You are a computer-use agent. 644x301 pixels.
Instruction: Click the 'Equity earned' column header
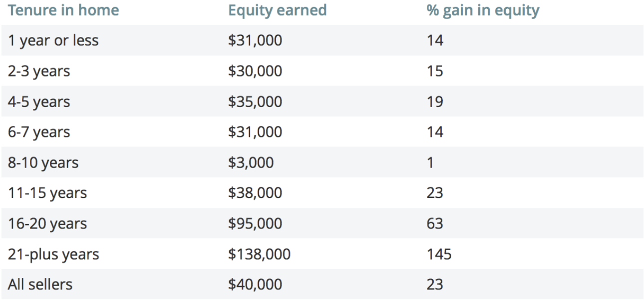(278, 10)
